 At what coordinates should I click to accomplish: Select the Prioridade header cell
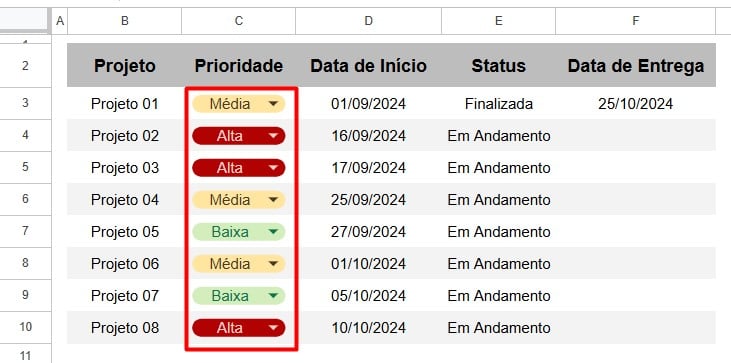tap(238, 66)
